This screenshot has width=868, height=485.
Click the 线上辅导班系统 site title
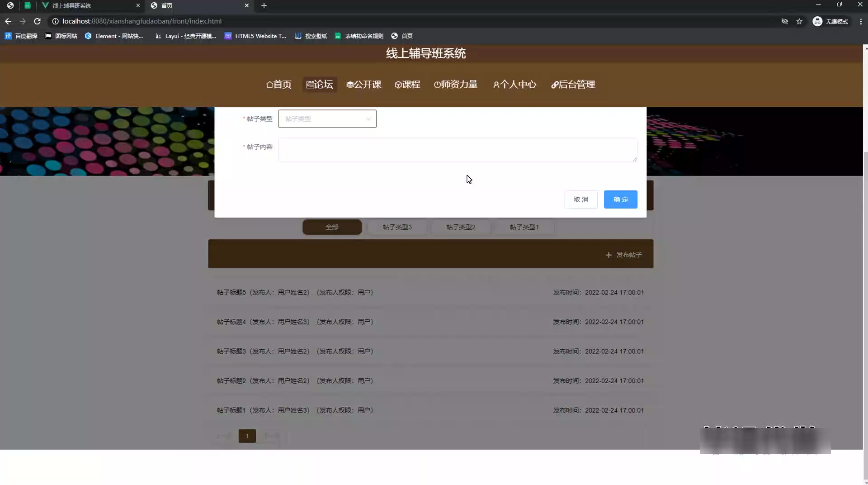[x=426, y=53]
